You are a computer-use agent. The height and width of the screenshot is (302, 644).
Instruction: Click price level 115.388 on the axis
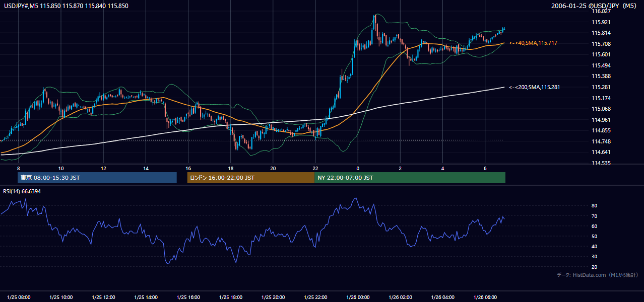(x=601, y=76)
